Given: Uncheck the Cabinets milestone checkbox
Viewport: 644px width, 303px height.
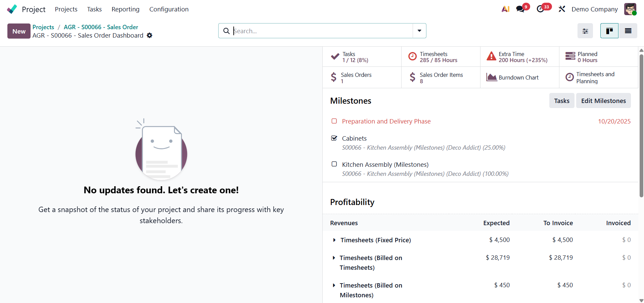Looking at the screenshot, I should point(334,138).
